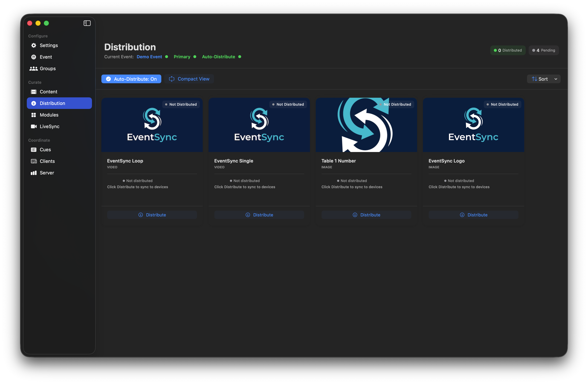Click the Cues list icon
The image size is (588, 384).
[x=34, y=150]
